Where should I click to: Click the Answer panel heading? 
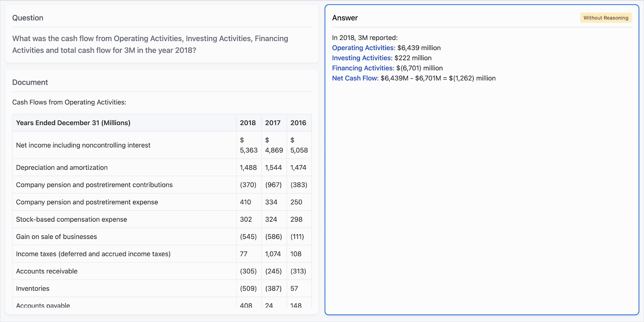click(x=345, y=18)
